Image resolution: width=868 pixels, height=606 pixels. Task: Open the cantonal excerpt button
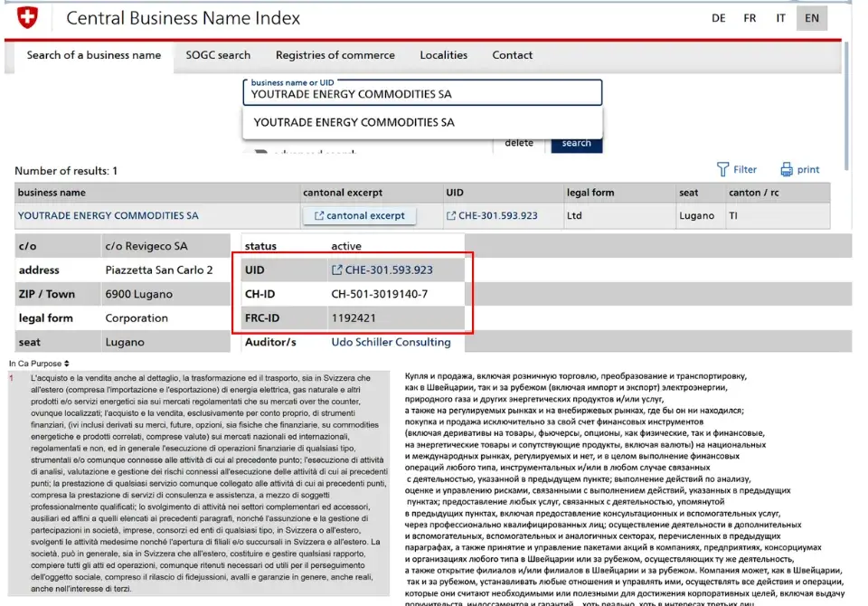359,215
